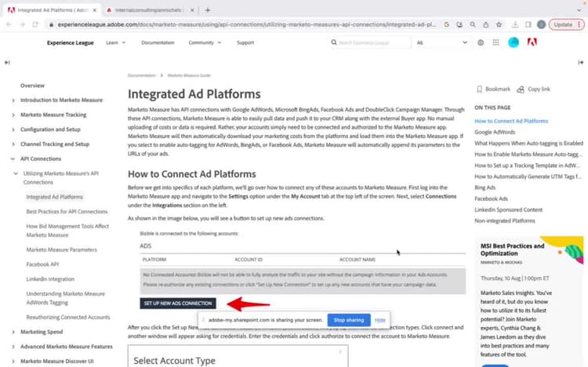Expand Marketo Measure Tracking section

tap(13, 114)
